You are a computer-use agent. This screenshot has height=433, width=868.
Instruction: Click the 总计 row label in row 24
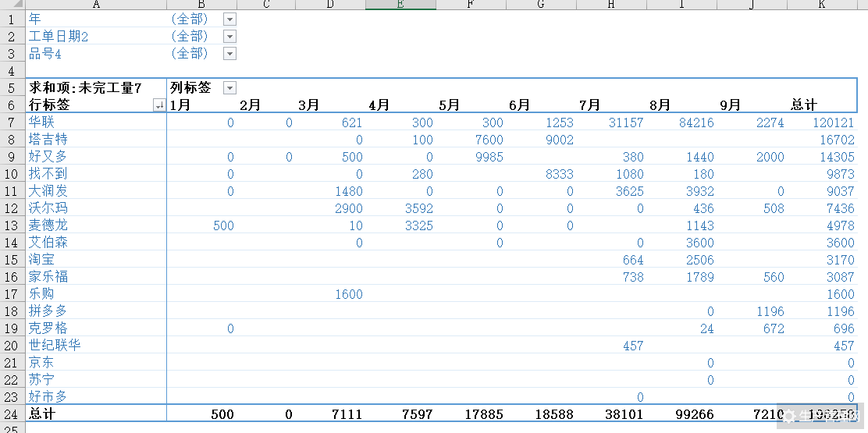click(41, 413)
